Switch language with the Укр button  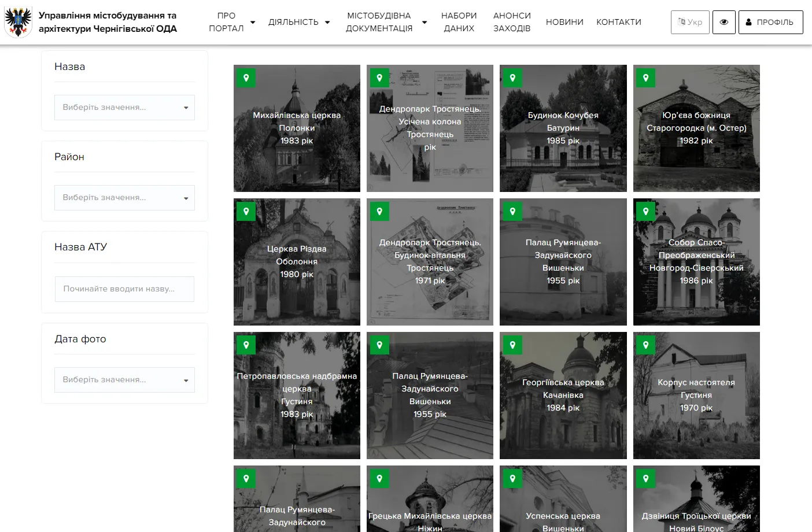(690, 22)
